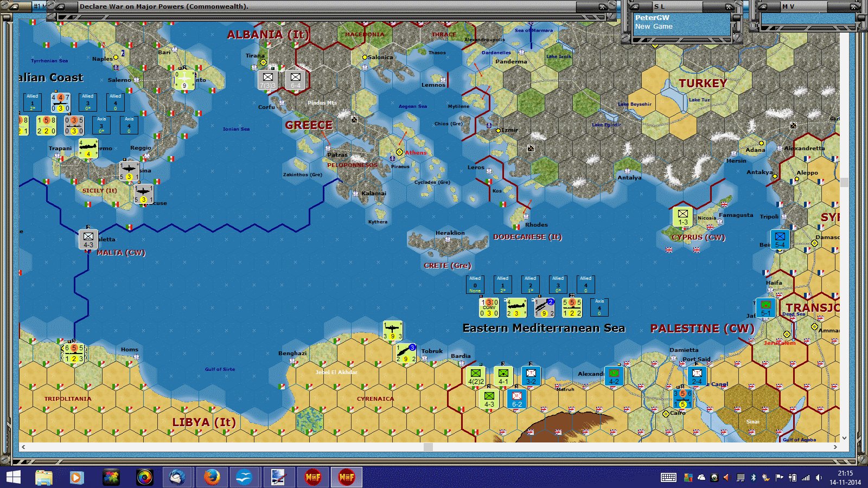The height and width of the screenshot is (488, 868).
Task: Click the Athens capital city marker
Action: 399,152
